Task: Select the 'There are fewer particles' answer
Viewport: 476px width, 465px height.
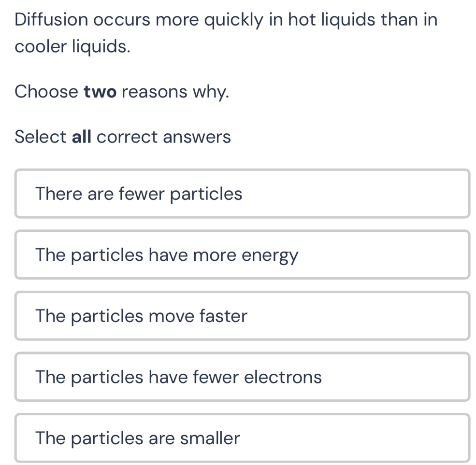Action: 242,194
